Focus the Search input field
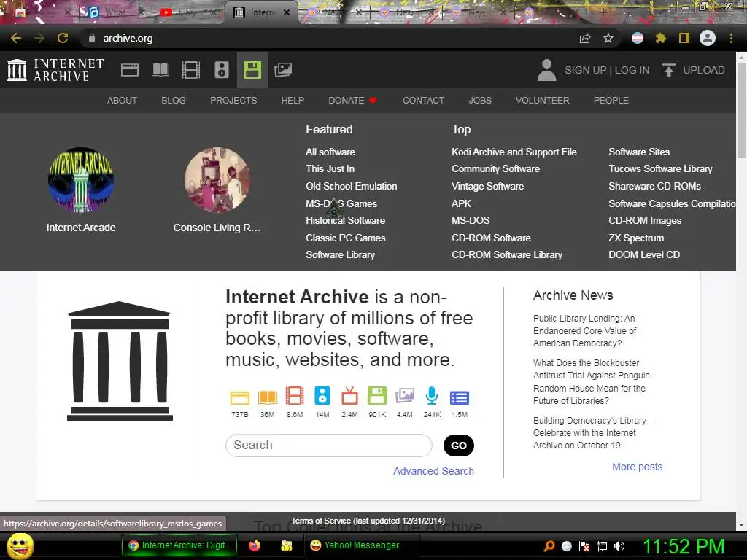This screenshot has height=560, width=747. click(x=329, y=446)
